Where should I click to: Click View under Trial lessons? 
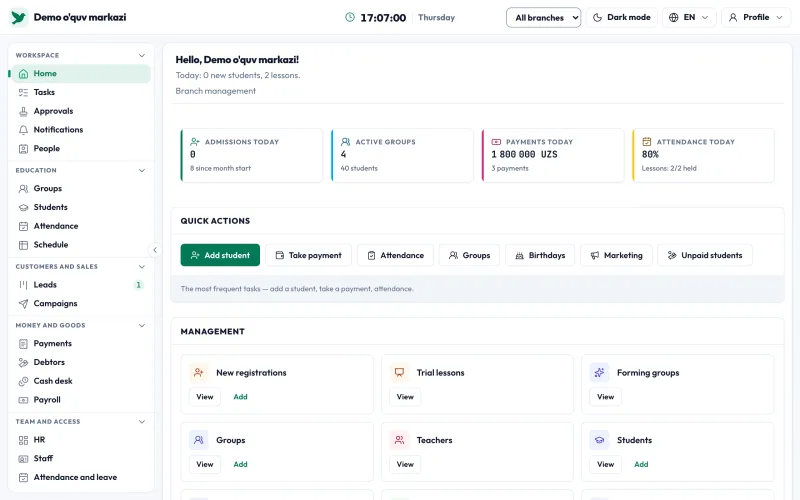pos(405,397)
